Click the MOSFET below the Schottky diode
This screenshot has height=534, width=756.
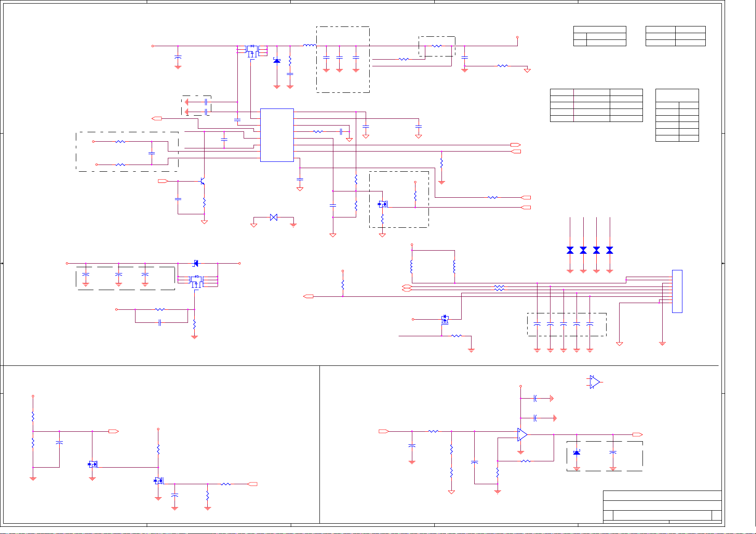click(x=197, y=282)
